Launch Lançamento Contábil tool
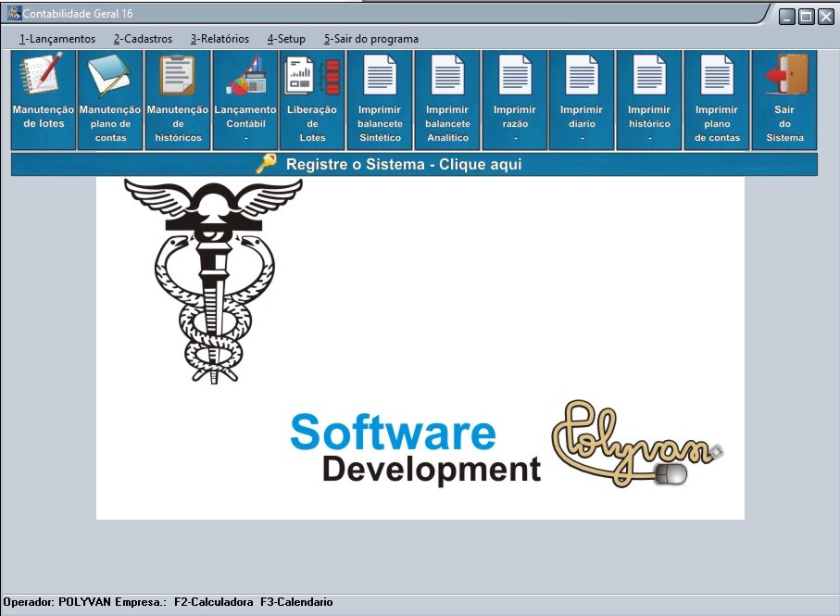Image resolution: width=840 pixels, height=616 pixels. click(x=245, y=100)
